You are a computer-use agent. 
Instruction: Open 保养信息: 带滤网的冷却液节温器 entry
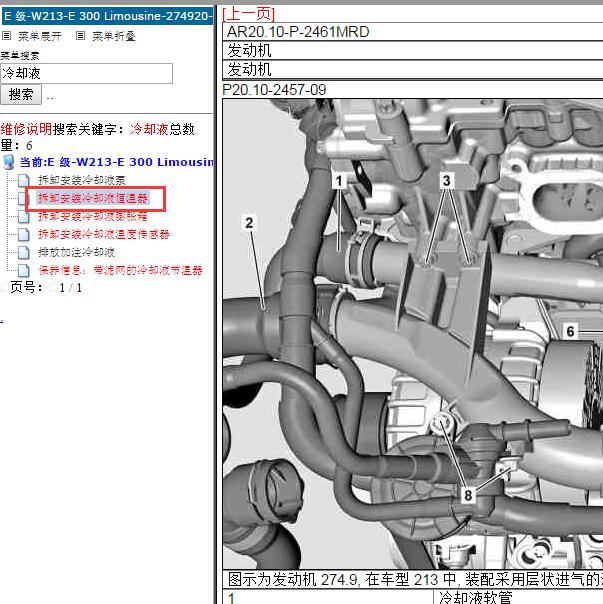120,270
